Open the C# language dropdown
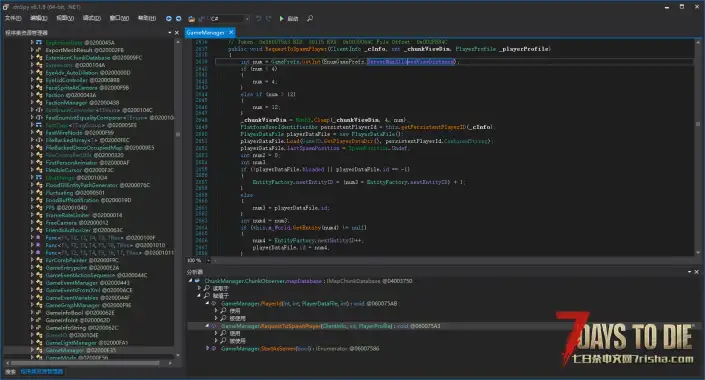Screen dimensions: 705x380 coord(229,18)
